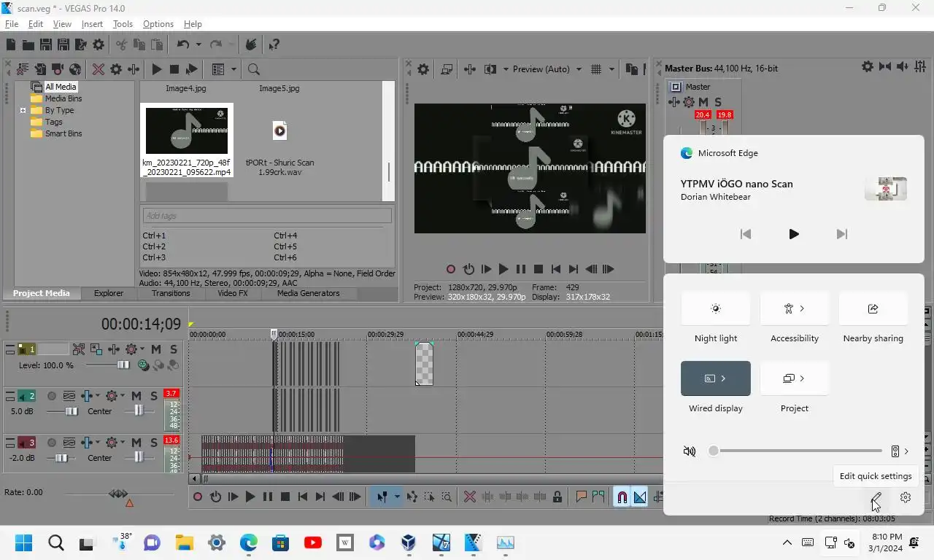Screen dimensions: 934x560
Task: Click Preview on External Monitor icon
Action: (x=447, y=69)
